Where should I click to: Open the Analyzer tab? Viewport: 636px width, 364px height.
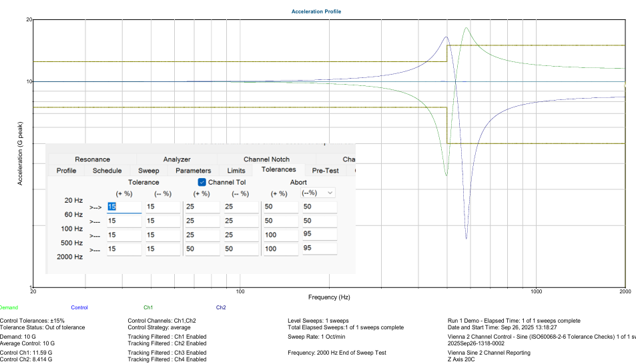(x=177, y=159)
